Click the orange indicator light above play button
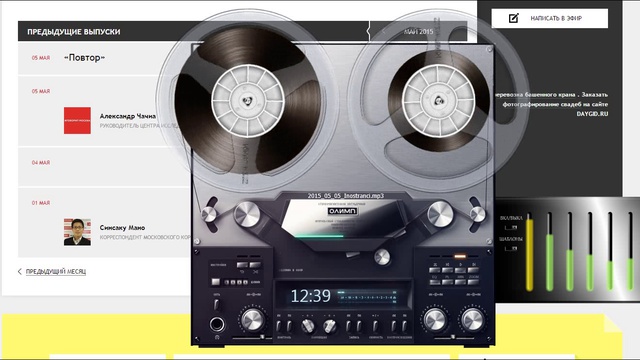 [x=460, y=256]
